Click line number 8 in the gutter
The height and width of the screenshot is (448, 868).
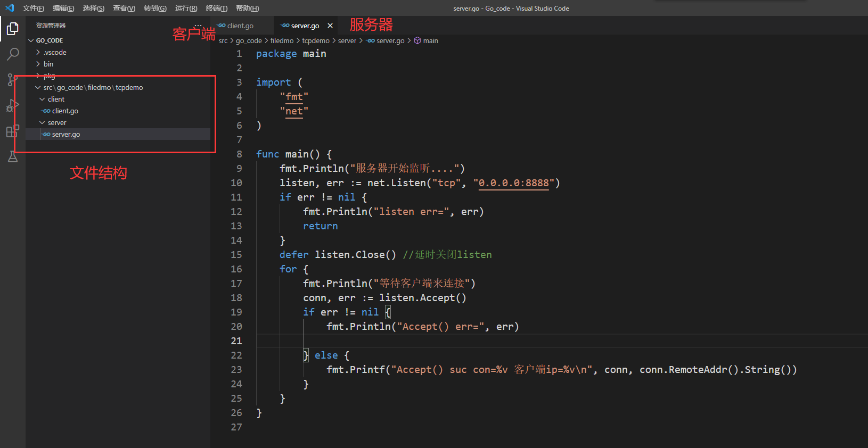tap(239, 154)
